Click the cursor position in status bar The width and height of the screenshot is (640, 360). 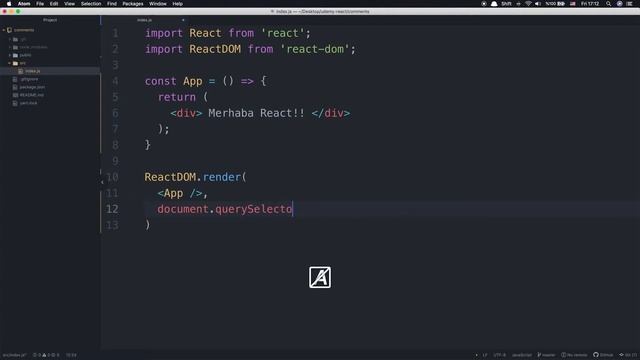pyautogui.click(x=71, y=355)
